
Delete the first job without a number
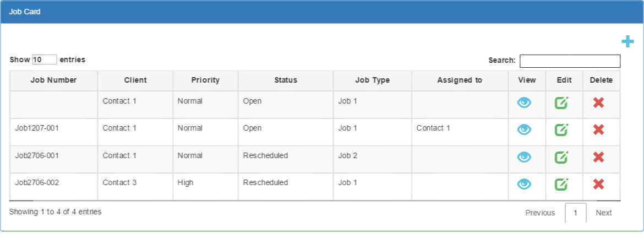[x=598, y=103]
